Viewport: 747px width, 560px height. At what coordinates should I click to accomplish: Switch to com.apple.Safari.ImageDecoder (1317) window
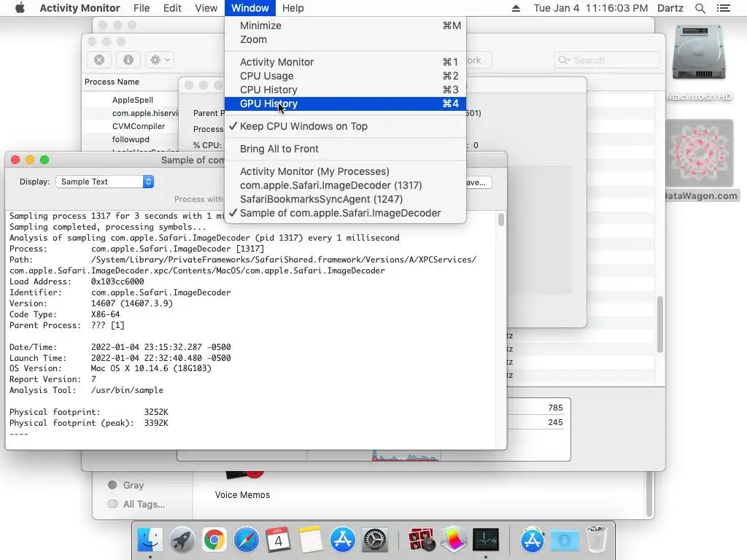[345, 185]
